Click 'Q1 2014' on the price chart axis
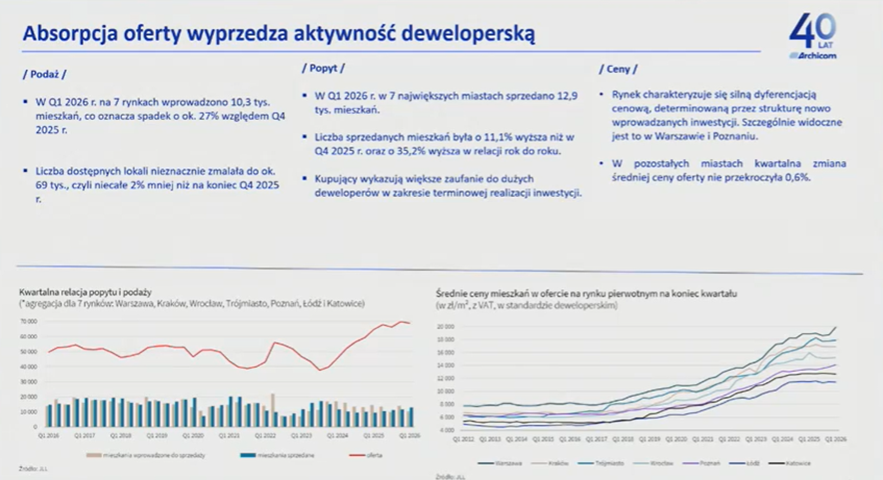 tap(516, 439)
